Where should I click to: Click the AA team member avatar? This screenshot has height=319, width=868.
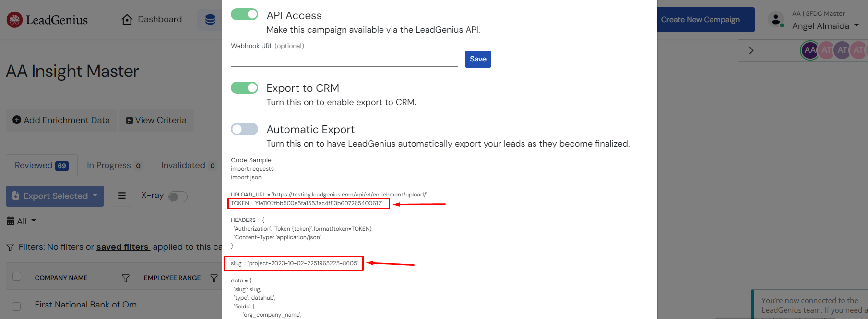coord(810,50)
